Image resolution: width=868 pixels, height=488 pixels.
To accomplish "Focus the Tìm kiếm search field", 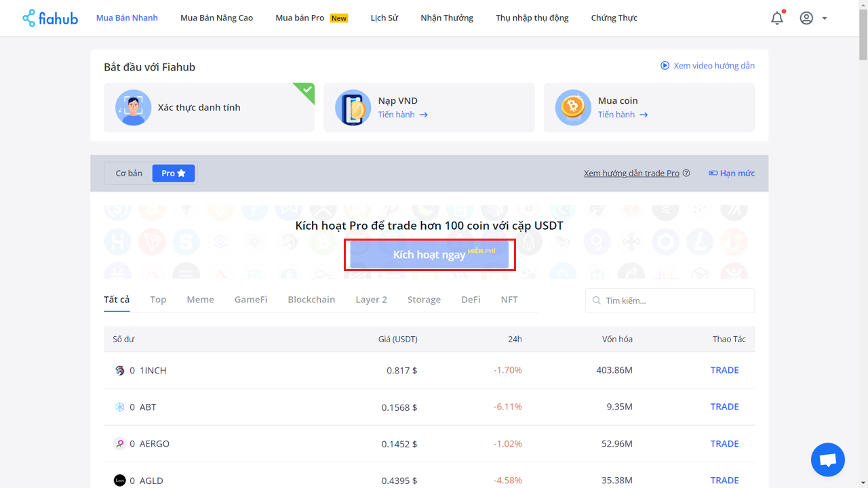I will (x=670, y=300).
